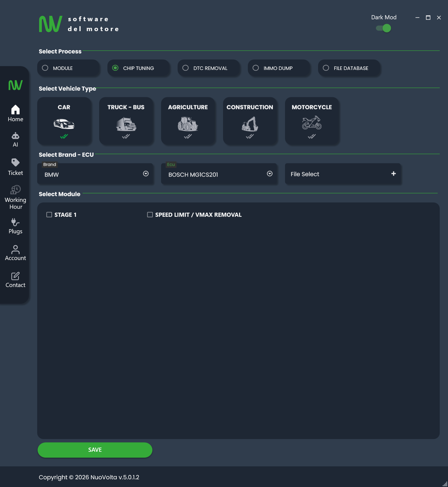Open the Contact edit icon
448x487 pixels.
click(x=15, y=276)
